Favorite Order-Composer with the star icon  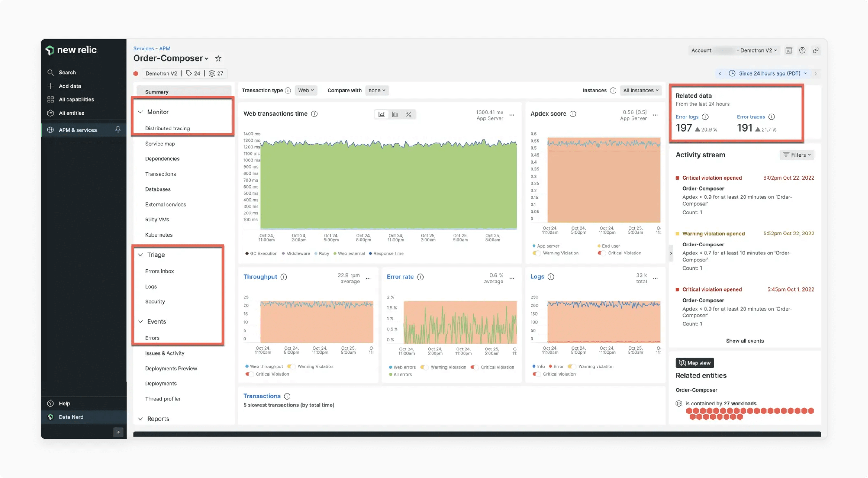coord(218,58)
